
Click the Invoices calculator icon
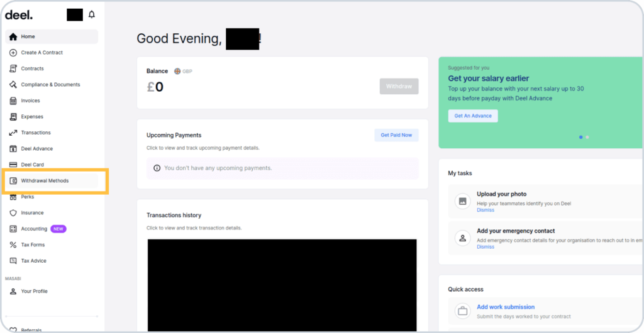13,101
